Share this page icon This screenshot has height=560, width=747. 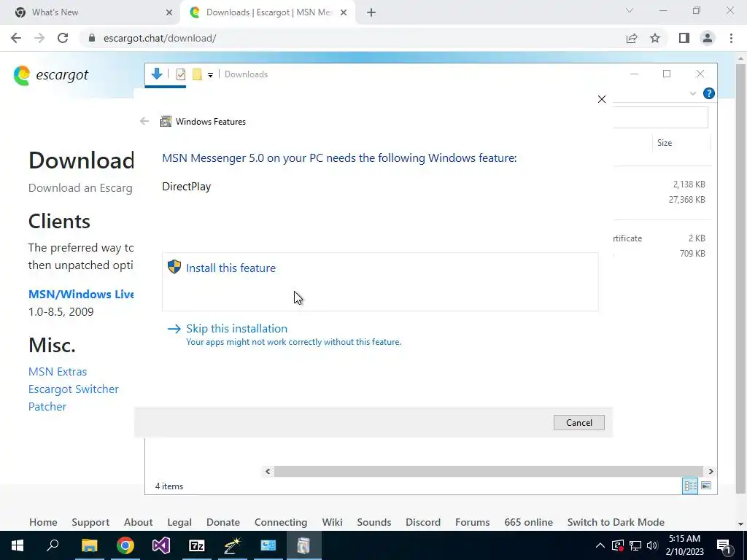click(631, 38)
